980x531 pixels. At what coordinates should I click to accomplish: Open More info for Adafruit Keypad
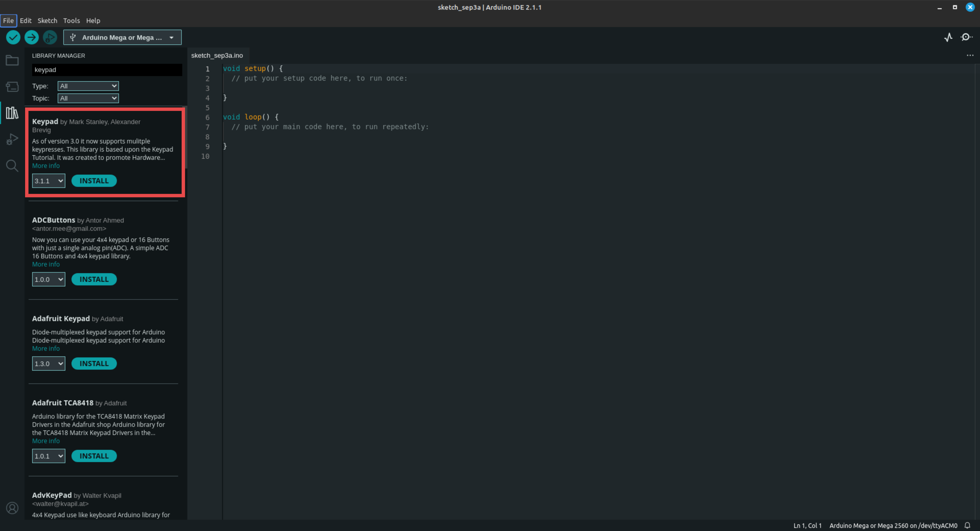46,348
